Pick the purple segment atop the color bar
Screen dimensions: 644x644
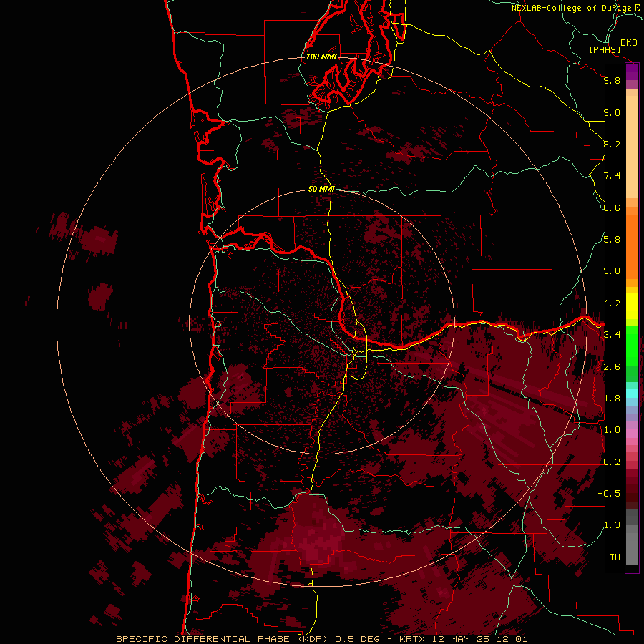pyautogui.click(x=632, y=72)
